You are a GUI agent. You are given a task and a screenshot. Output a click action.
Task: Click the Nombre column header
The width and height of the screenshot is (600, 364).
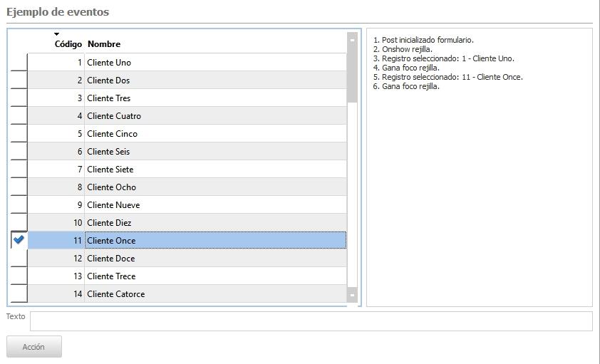[x=104, y=44]
